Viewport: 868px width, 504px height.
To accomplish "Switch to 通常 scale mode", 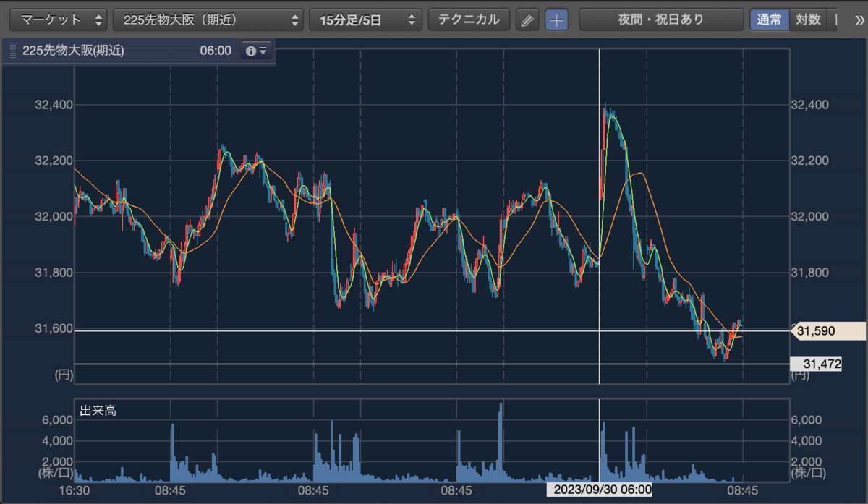I will tap(769, 20).
